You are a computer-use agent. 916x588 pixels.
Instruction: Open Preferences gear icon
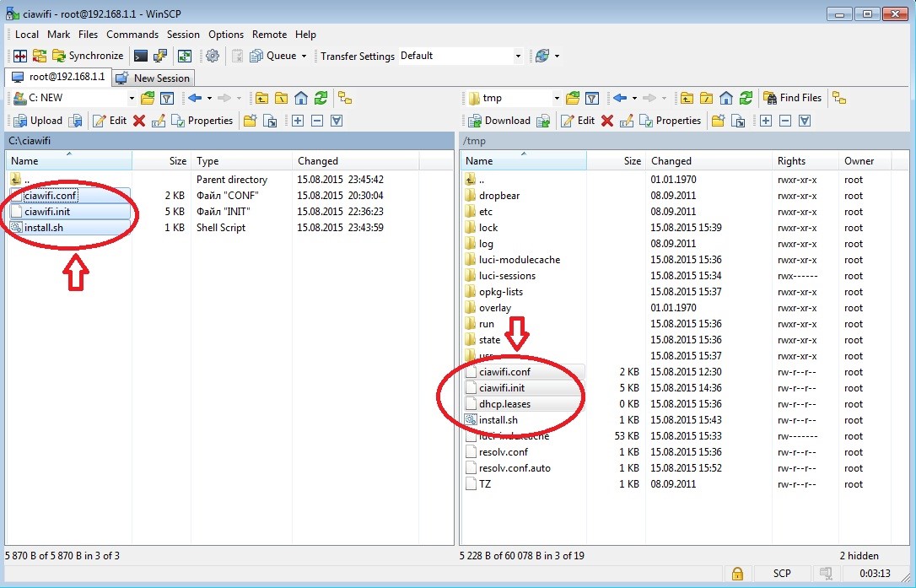[213, 56]
